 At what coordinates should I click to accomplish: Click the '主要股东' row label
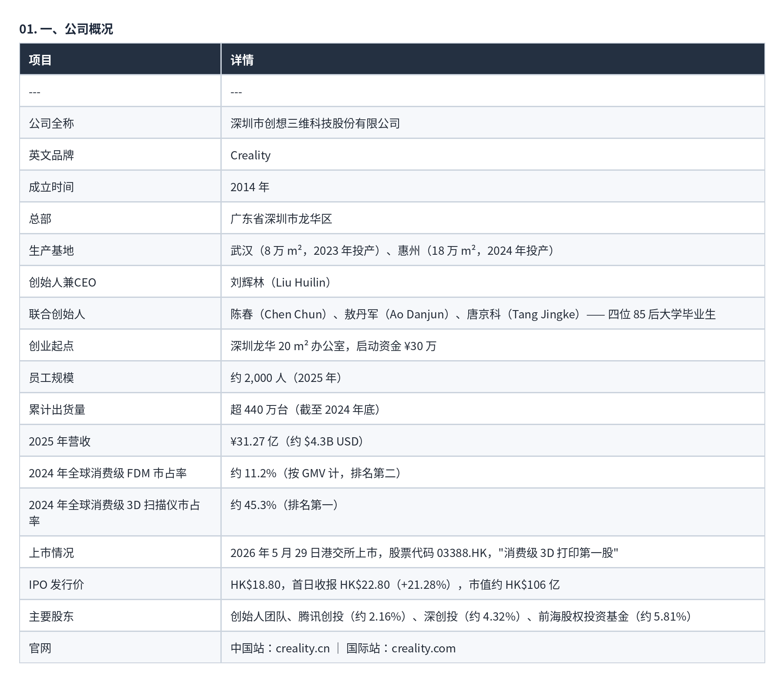[x=120, y=616]
